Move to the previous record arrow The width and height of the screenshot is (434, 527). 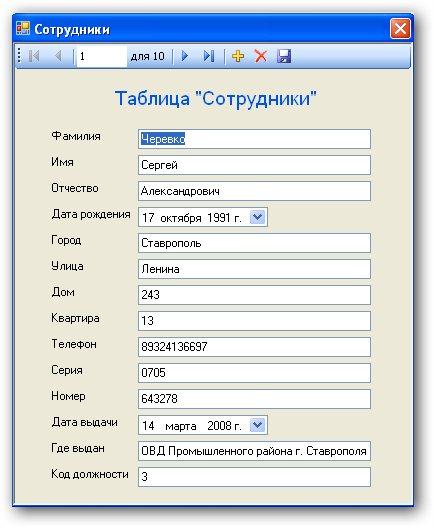58,56
